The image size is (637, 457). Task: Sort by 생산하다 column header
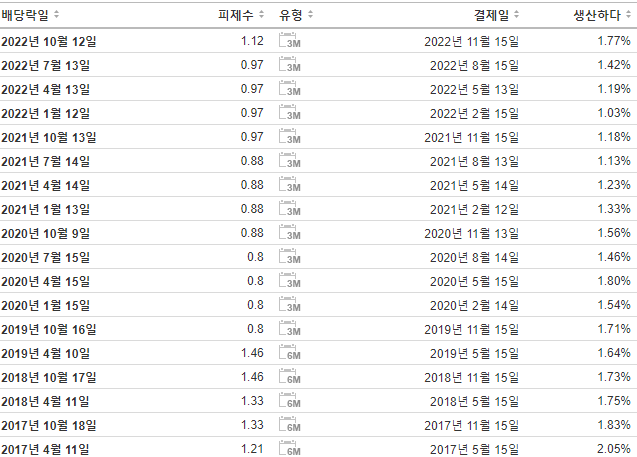tap(602, 15)
